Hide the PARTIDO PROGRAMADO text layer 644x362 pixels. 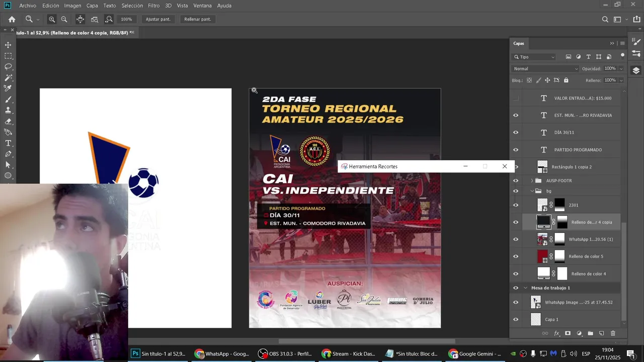pos(516,149)
